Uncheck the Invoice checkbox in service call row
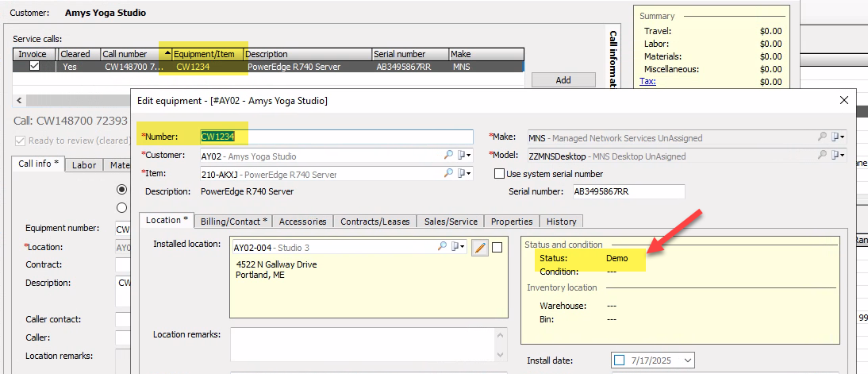The image size is (868, 374). (x=34, y=67)
